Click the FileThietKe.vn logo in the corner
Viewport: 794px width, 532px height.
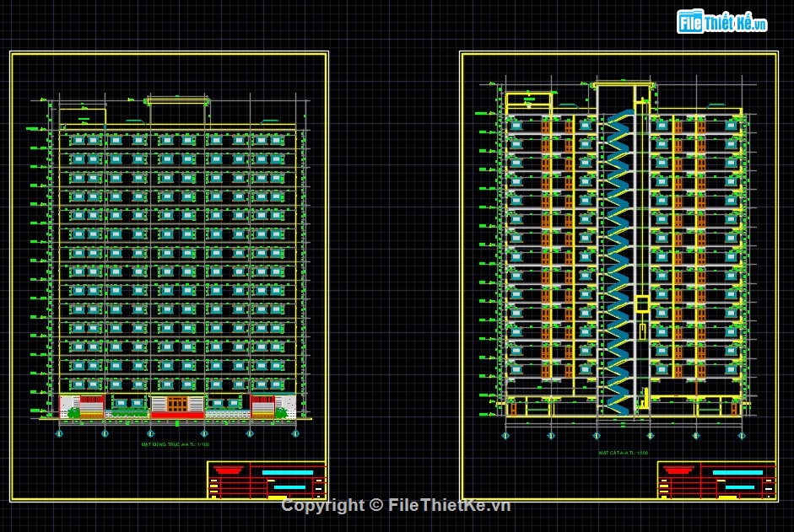point(721,23)
